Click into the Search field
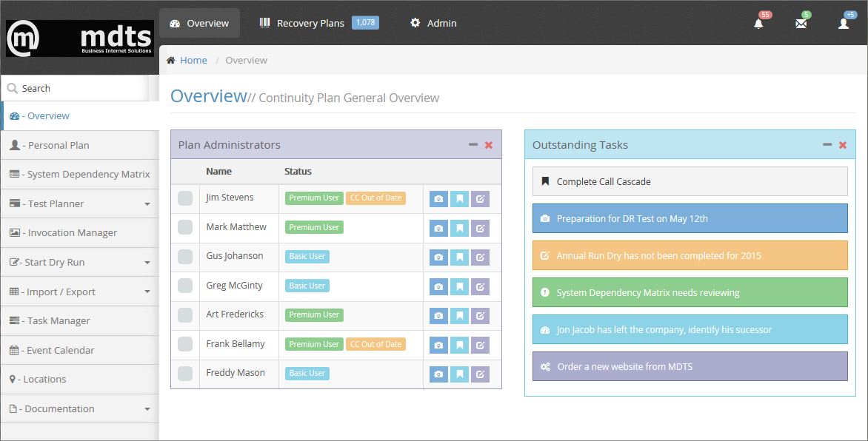The image size is (868, 441). [x=76, y=89]
